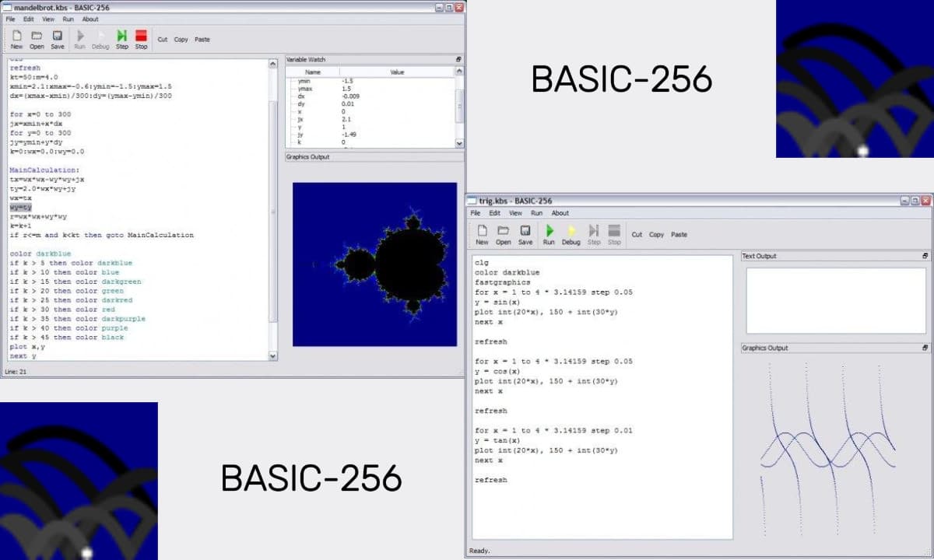
Task: Click the Save icon in the mandelbrot.kbs toolbar
Action: (58, 36)
